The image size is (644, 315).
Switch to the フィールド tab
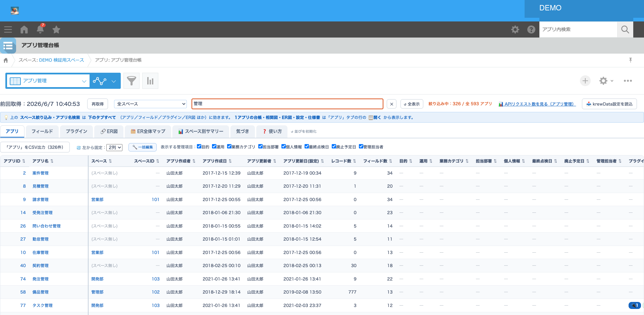(42, 131)
